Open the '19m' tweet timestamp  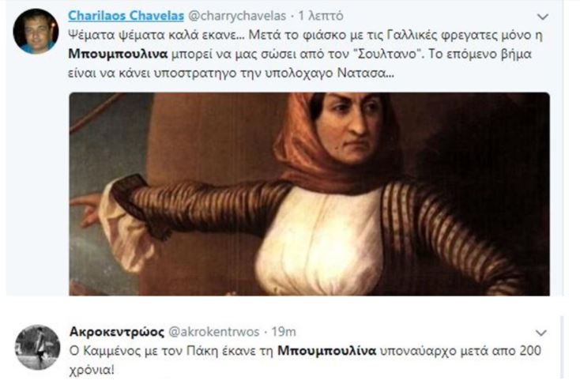[x=284, y=332]
